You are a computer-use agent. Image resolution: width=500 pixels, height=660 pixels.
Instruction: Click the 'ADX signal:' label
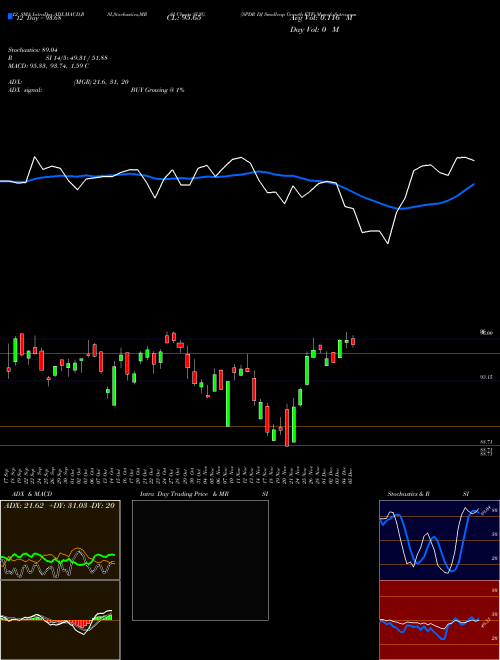click(24, 90)
